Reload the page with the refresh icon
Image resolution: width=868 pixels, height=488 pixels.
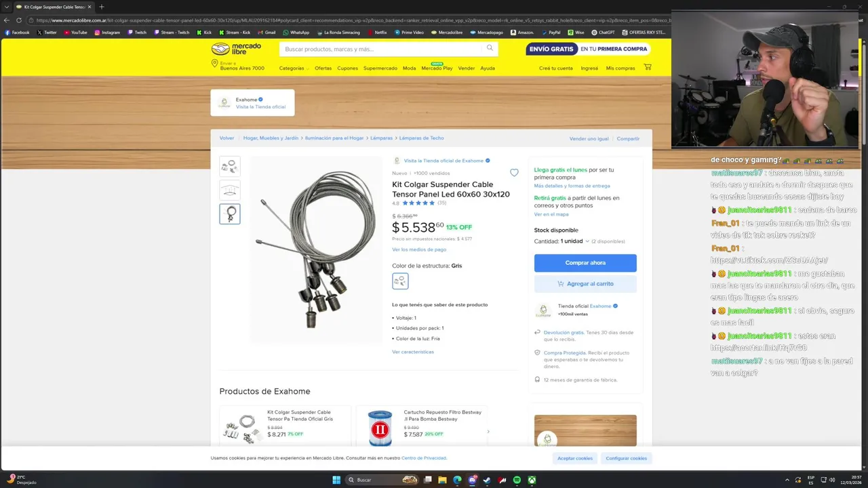tap(19, 20)
